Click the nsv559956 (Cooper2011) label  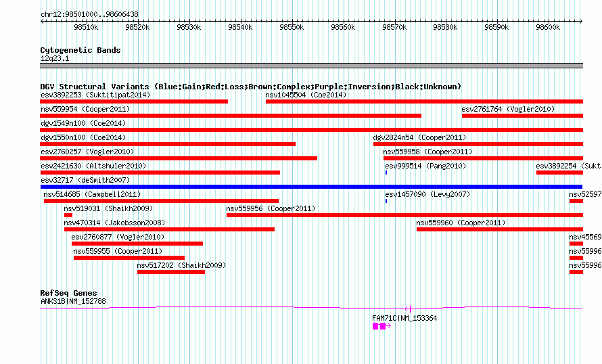coord(271,208)
